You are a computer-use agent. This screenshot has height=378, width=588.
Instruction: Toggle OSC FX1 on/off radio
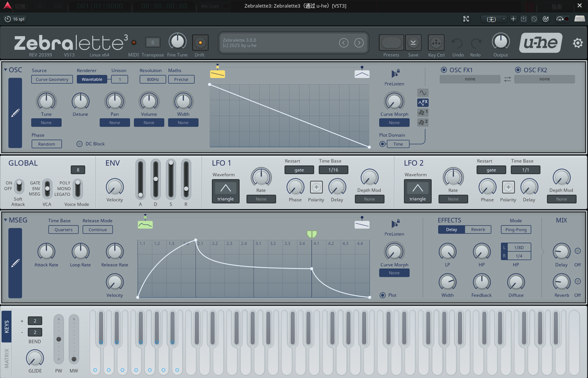pos(443,70)
